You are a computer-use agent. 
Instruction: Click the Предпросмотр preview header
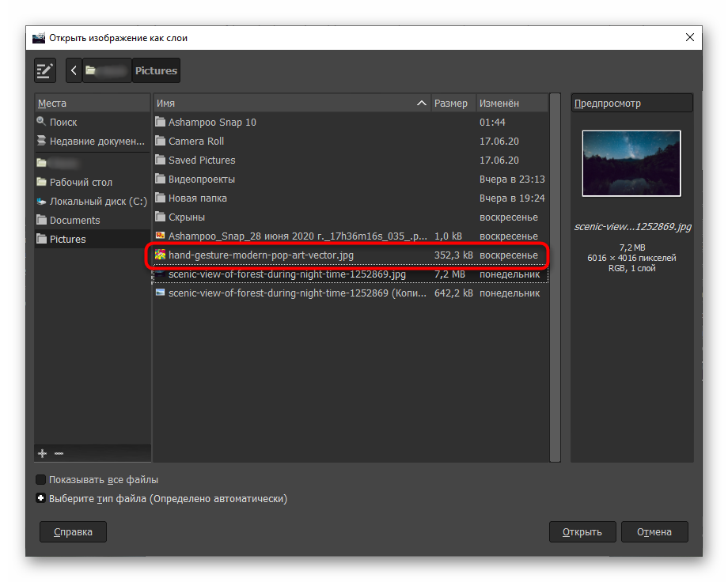(632, 103)
